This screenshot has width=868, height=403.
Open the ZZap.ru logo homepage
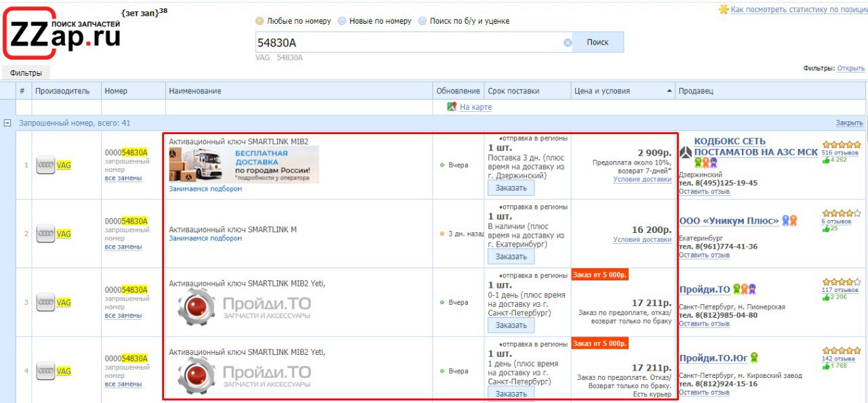[63, 34]
